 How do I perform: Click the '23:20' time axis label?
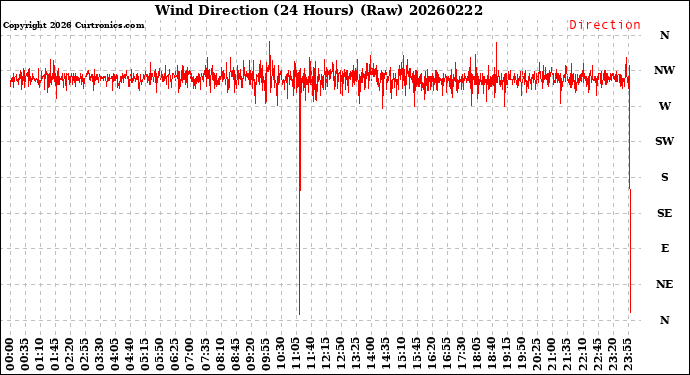tap(613, 355)
